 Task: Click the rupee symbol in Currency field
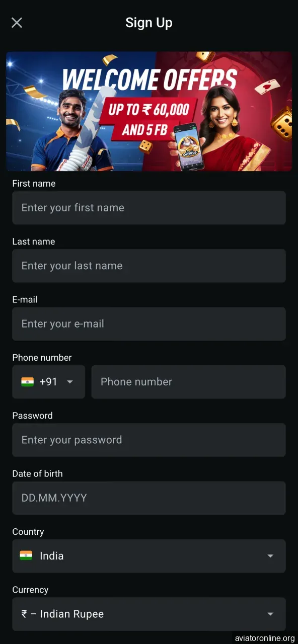[x=24, y=614]
